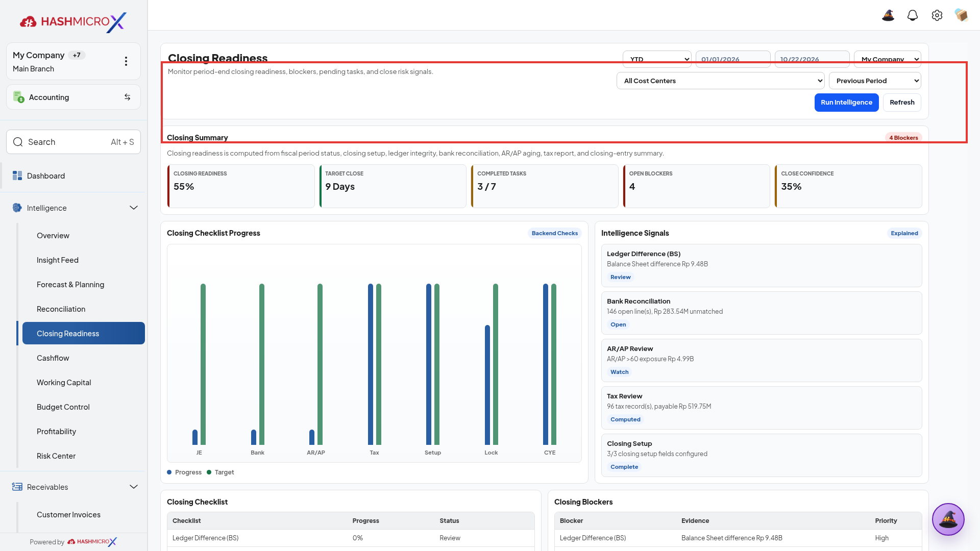Open the All Cost Centers dropdown
The image size is (980, 551).
(721, 81)
